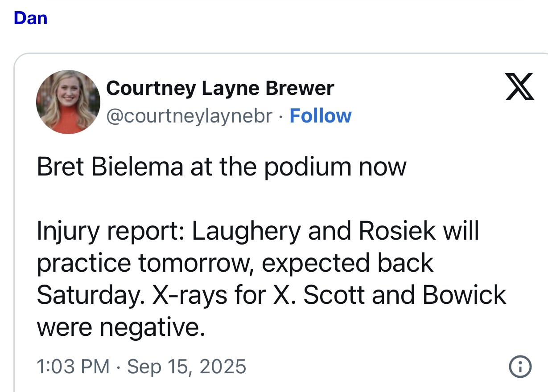Open the "Dan" username link

click(x=31, y=18)
